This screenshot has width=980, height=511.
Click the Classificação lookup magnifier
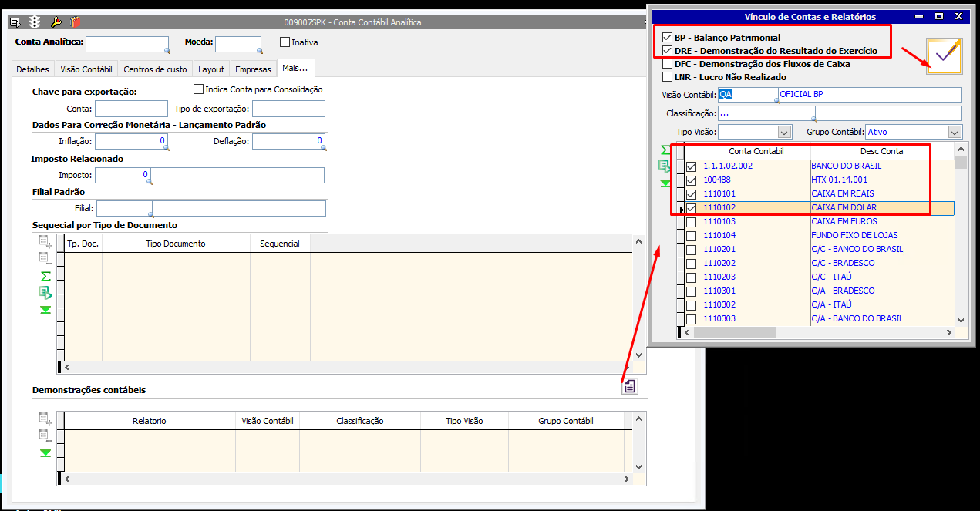point(813,119)
